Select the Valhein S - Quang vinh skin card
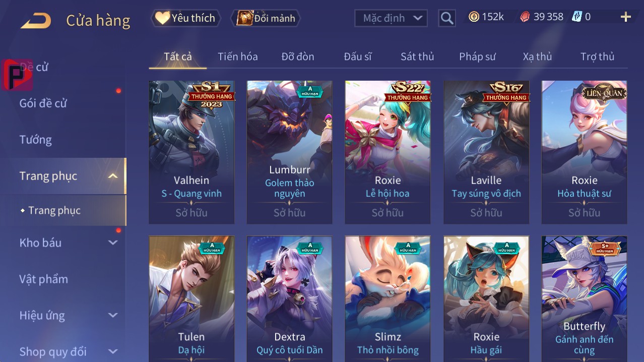The height and width of the screenshot is (362, 644). point(191,152)
